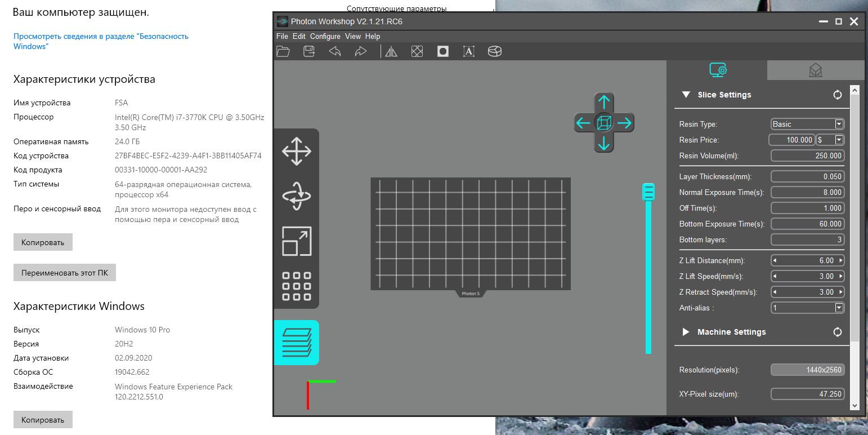Viewport: 868px width, 435px height.
Task: Reset Slice Settings with refresh icon
Action: (x=838, y=95)
